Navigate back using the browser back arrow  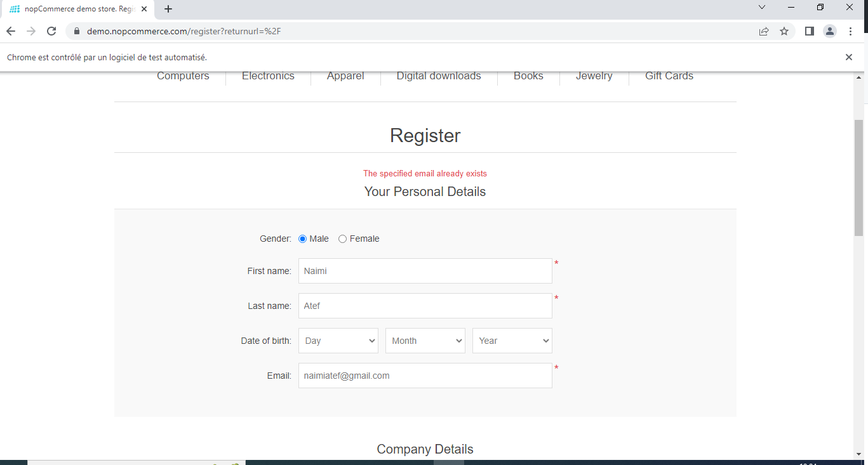10,30
